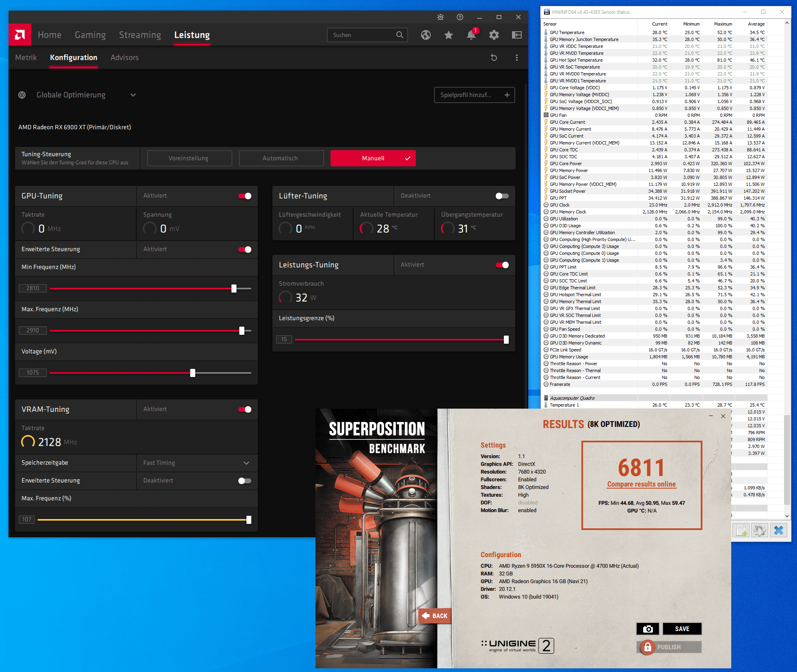
Task: Open the help question mark icon
Action: pos(460,17)
